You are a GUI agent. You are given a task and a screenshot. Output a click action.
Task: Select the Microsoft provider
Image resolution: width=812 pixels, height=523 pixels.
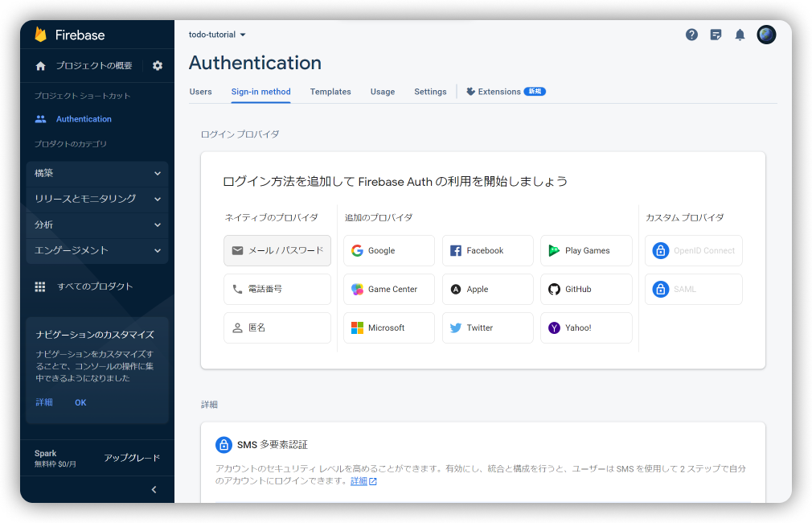click(389, 327)
